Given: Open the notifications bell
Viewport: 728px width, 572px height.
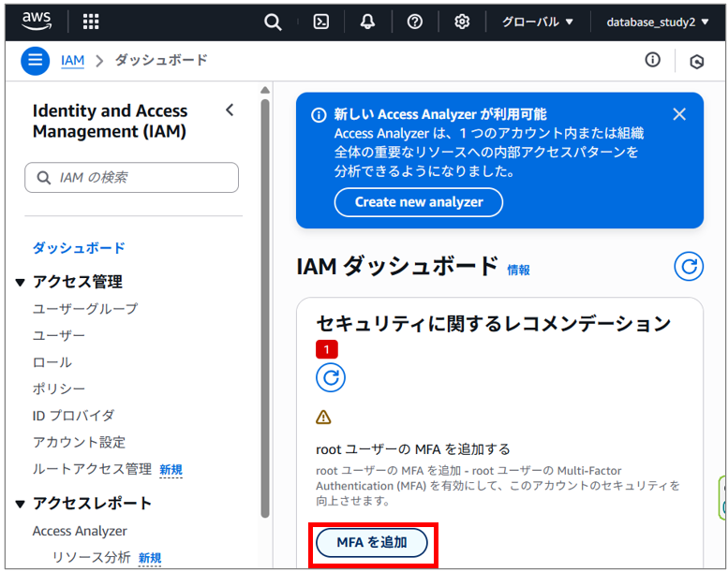Looking at the screenshot, I should 367,22.
